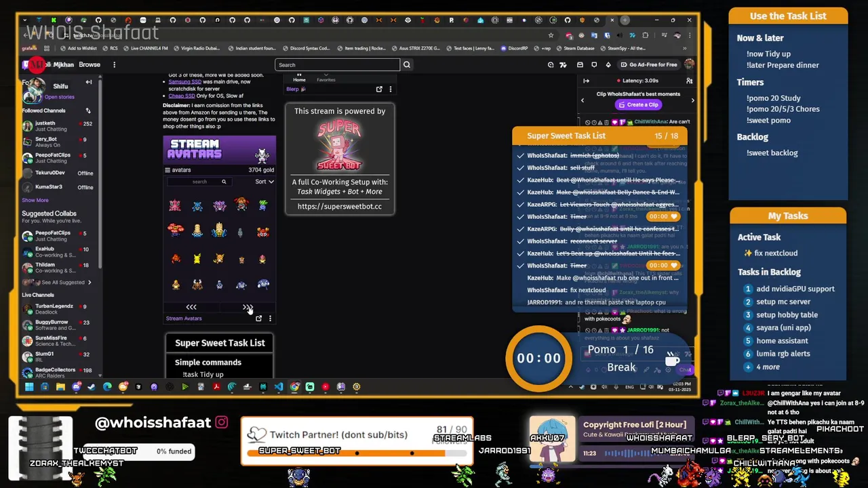Click the Open stories link

point(59,97)
